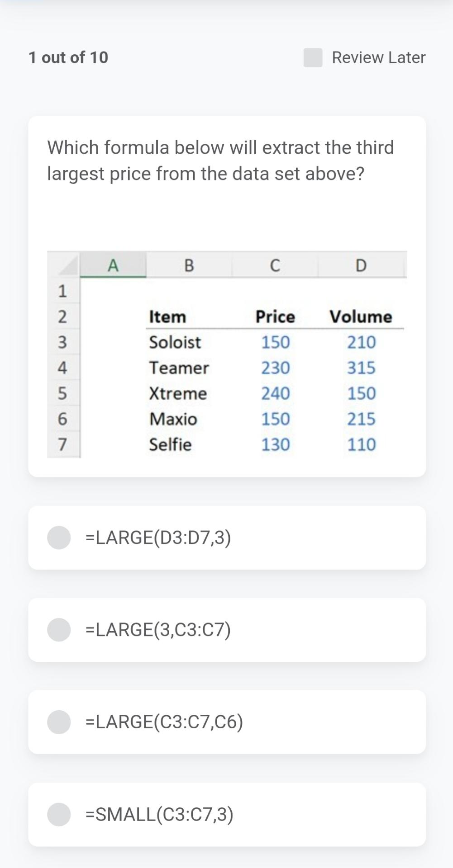Click the Price column header cell
The height and width of the screenshot is (868, 453).
click(274, 316)
